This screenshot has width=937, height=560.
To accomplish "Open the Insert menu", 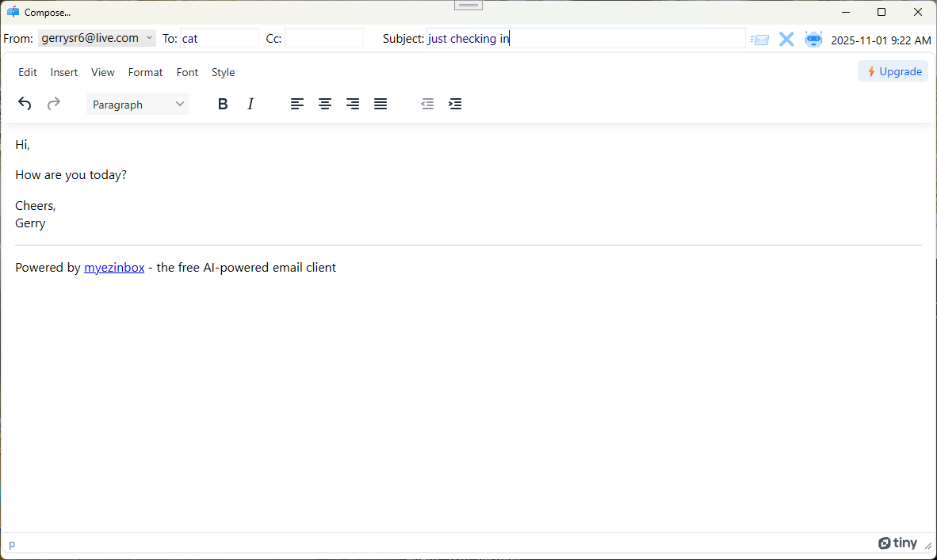I will [x=63, y=72].
